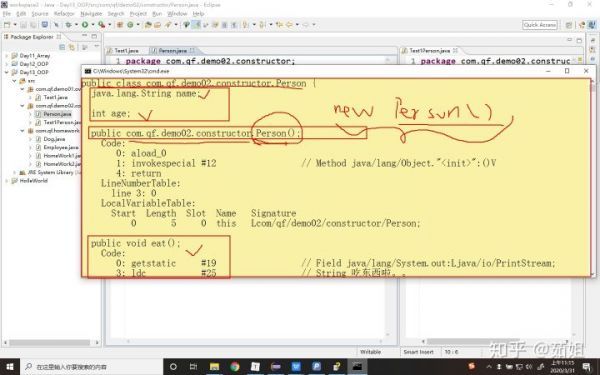
Task: Open the Chrome icon on the taskbar
Action: point(235,367)
